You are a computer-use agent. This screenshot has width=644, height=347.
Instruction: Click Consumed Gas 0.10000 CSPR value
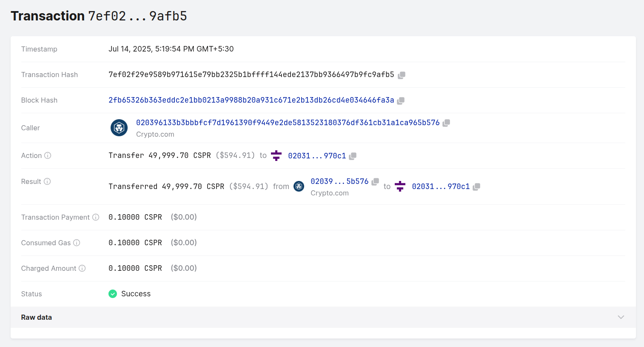pyautogui.click(x=135, y=243)
